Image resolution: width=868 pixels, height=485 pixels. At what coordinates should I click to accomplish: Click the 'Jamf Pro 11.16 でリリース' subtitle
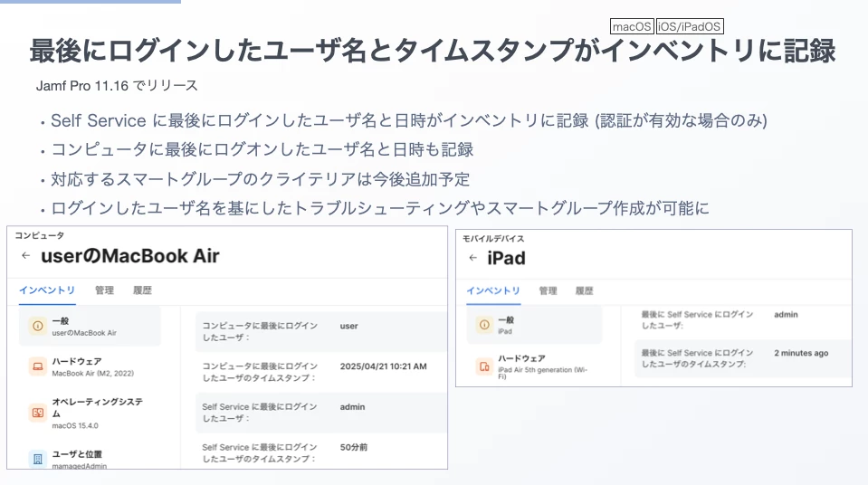pyautogui.click(x=117, y=86)
